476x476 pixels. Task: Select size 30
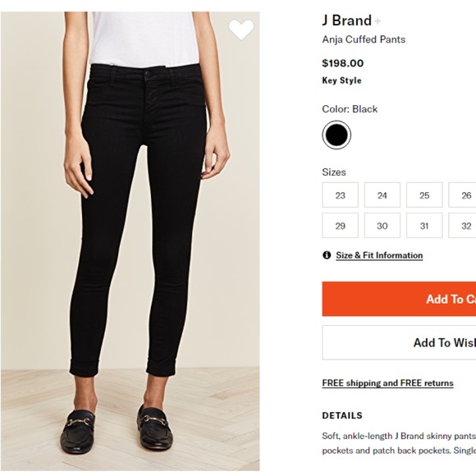coord(382,225)
